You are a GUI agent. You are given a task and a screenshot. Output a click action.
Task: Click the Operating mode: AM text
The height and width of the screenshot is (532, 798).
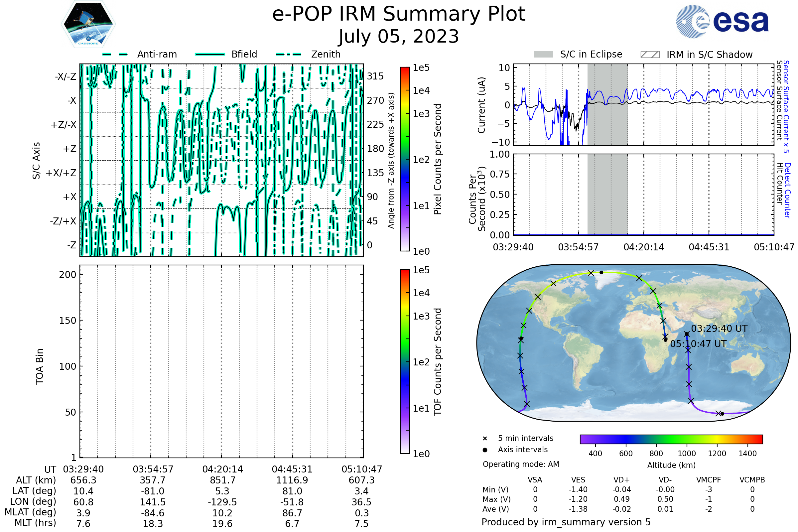pos(521,464)
